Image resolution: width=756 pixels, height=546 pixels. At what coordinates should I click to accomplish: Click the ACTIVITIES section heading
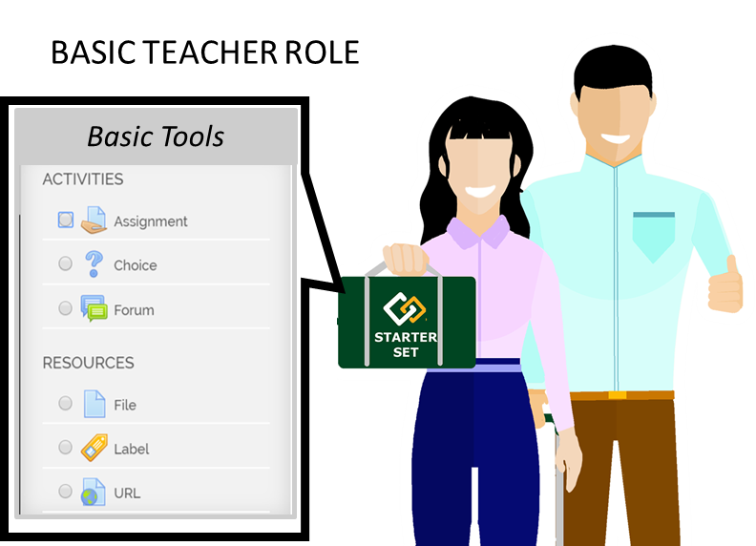83,178
